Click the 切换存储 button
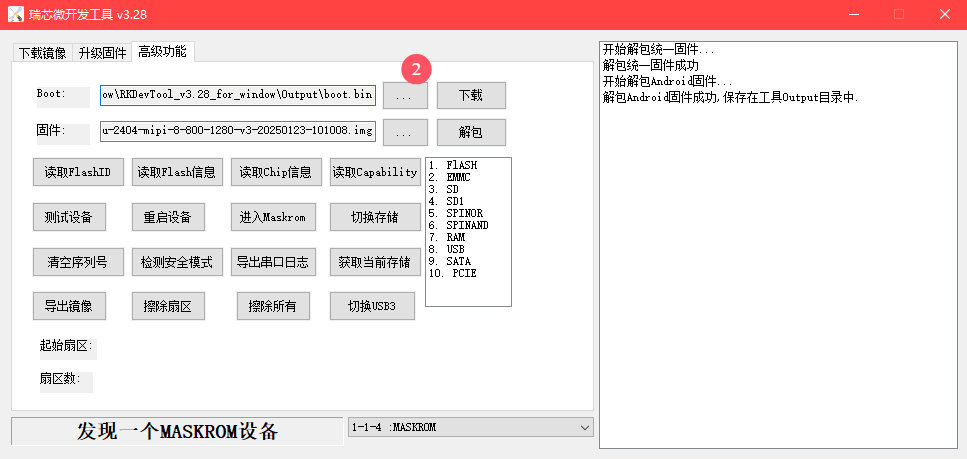Viewport: 967px width, 459px height. pos(374,217)
